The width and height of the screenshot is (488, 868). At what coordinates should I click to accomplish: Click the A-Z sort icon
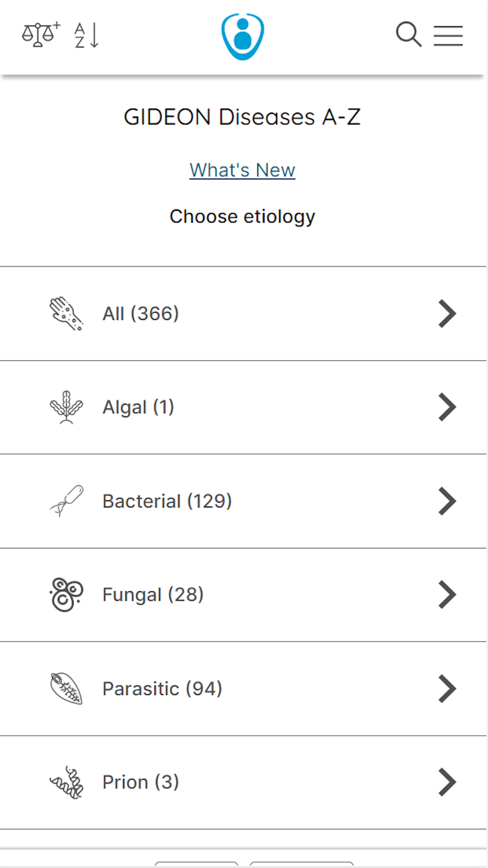86,35
